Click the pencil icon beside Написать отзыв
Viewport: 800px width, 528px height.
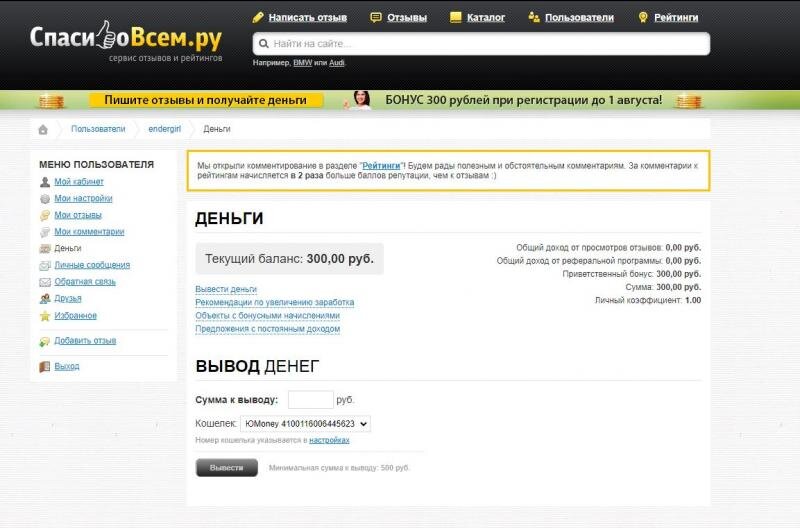pos(258,17)
